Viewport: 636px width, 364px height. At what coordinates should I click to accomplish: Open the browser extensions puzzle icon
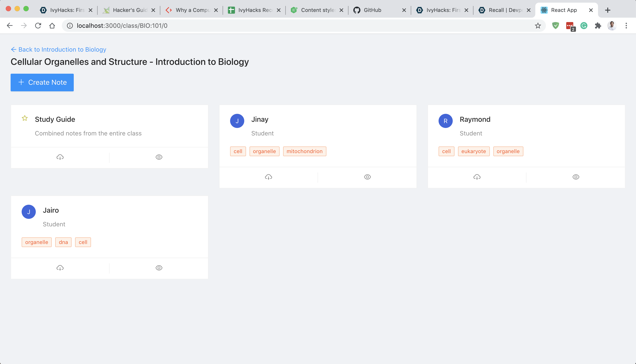(598, 26)
